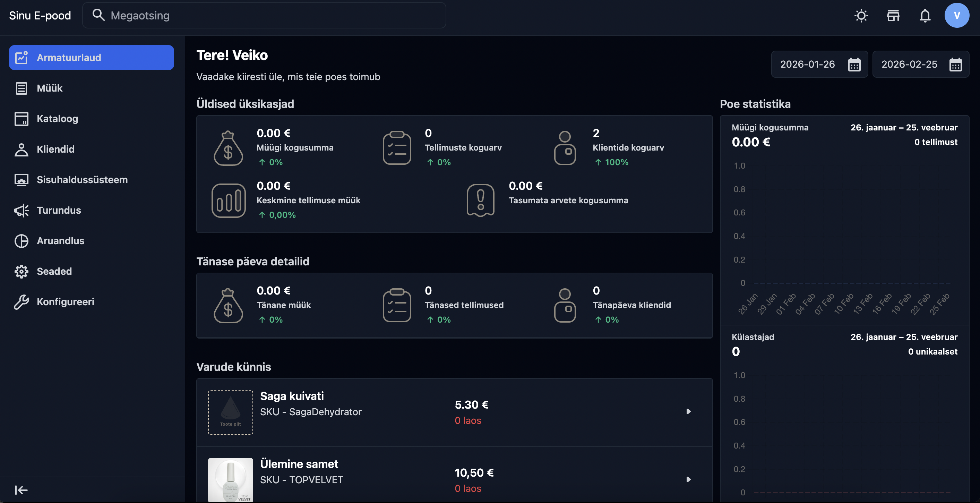This screenshot has width=980, height=503.
Task: Open the Müük menu item
Action: (50, 88)
